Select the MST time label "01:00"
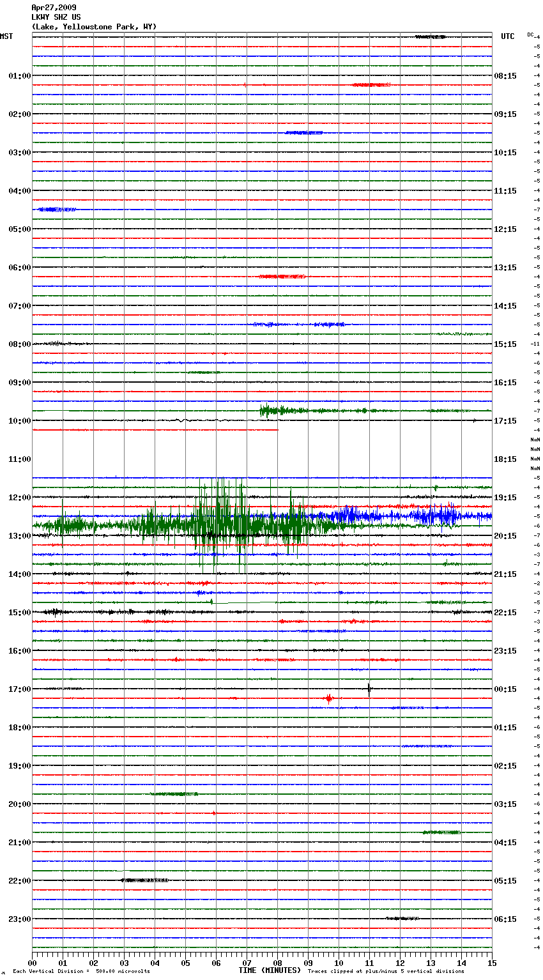543x980 pixels. [x=20, y=76]
